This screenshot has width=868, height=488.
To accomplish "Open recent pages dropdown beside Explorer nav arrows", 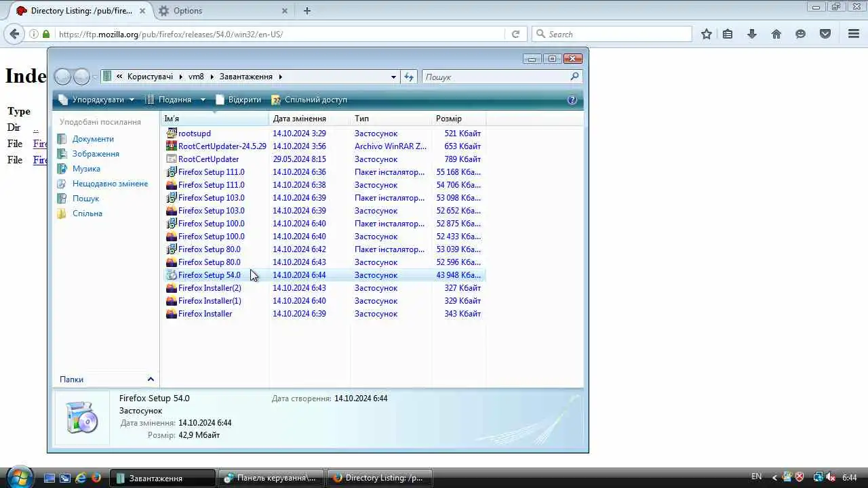I will [95, 77].
